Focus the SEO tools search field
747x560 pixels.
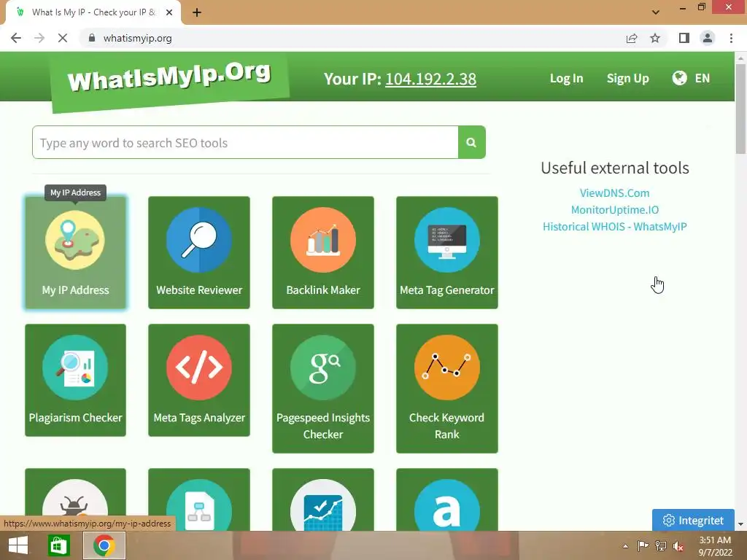pyautogui.click(x=245, y=142)
